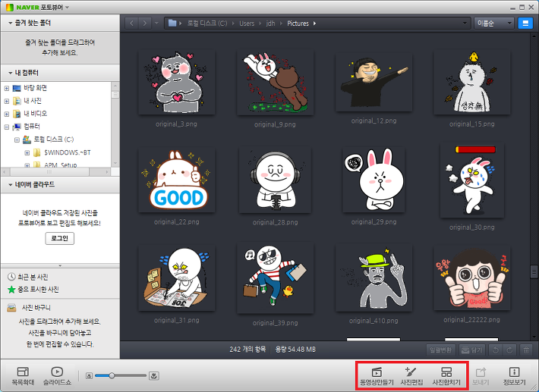
Task: Select thumbnail original_22222.png
Action: point(472,278)
